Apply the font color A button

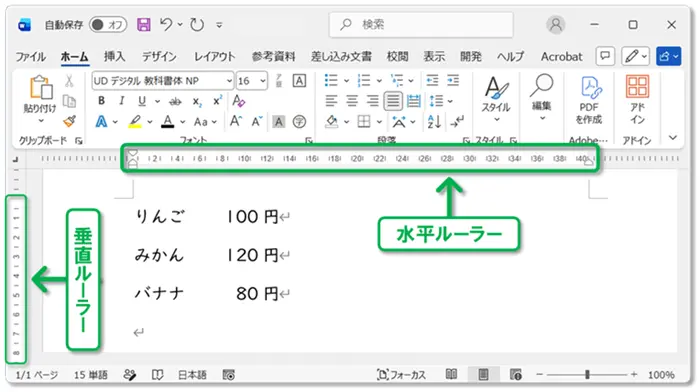point(167,121)
